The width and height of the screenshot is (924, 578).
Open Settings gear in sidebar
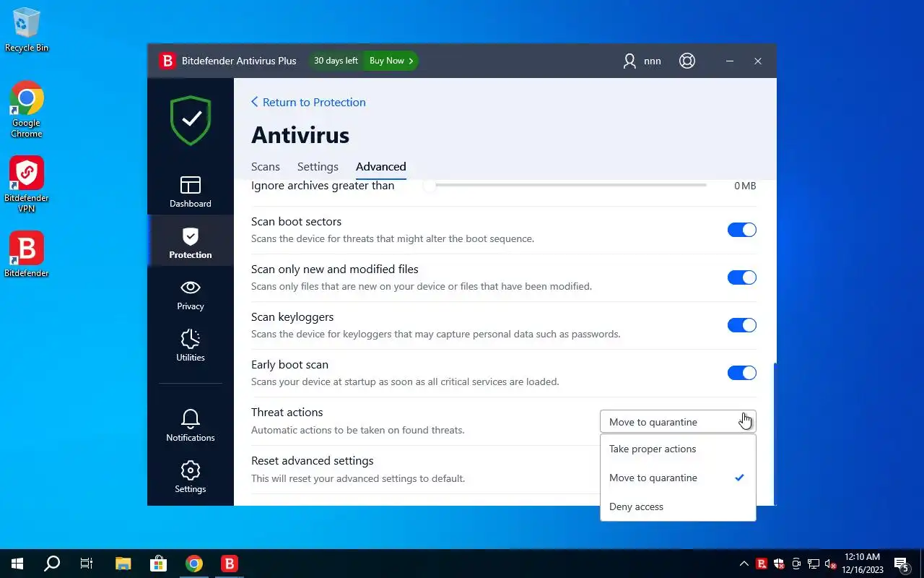pos(191,477)
